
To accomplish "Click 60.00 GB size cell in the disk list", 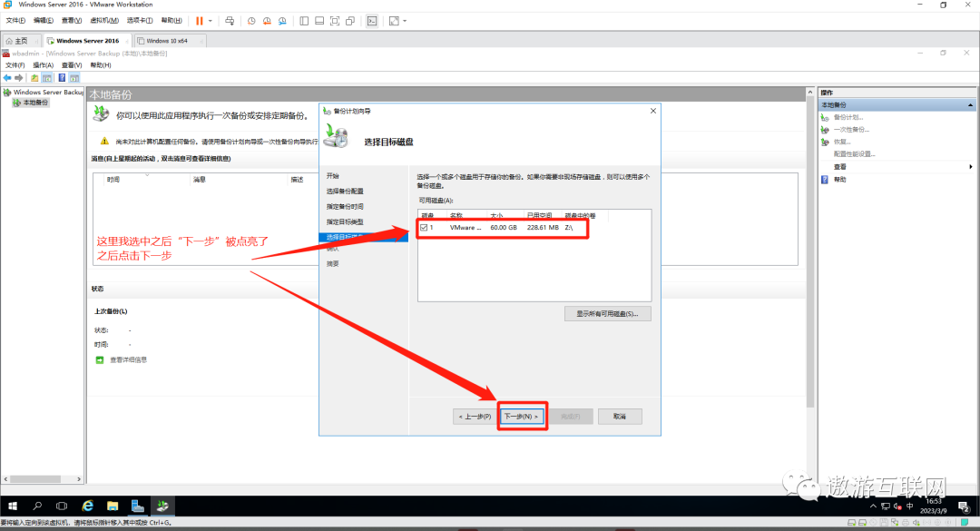I will coord(504,228).
